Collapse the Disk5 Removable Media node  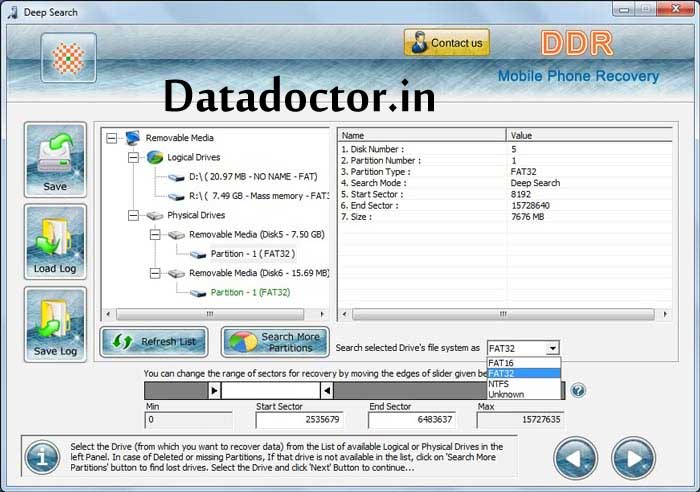click(155, 234)
